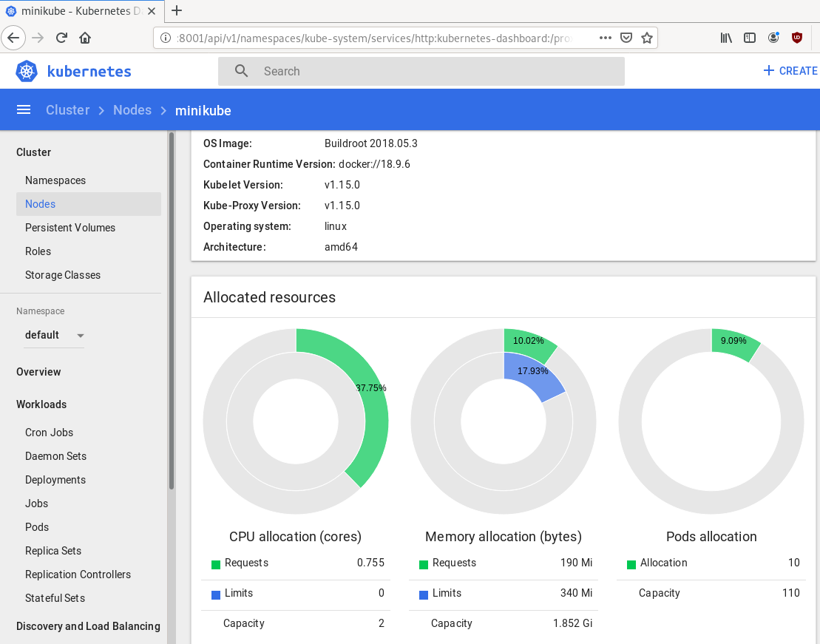Go to Nodes via the breadcrumb

click(x=132, y=109)
